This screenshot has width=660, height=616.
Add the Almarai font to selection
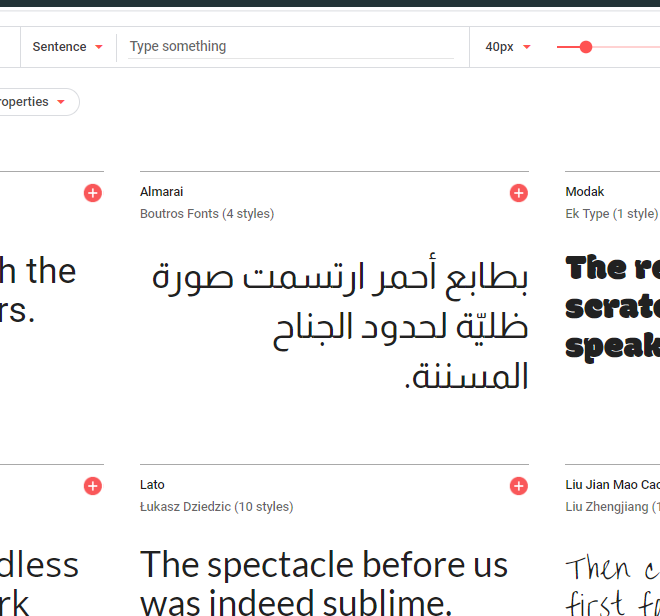point(519,193)
